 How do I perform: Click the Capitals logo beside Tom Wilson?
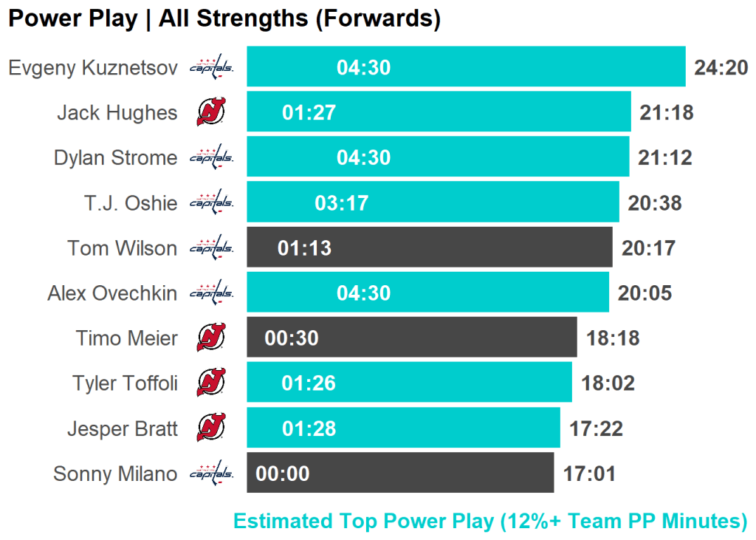[x=212, y=247]
